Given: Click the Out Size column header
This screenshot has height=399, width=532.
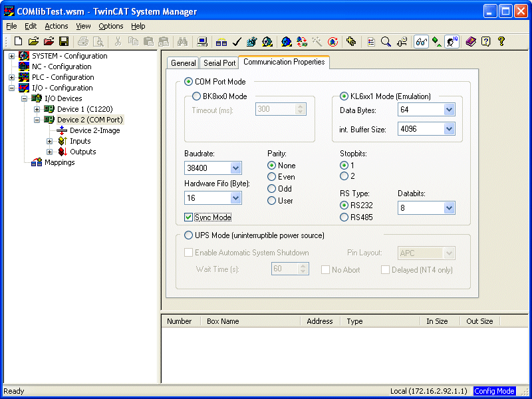Looking at the screenshot, I should pos(479,321).
